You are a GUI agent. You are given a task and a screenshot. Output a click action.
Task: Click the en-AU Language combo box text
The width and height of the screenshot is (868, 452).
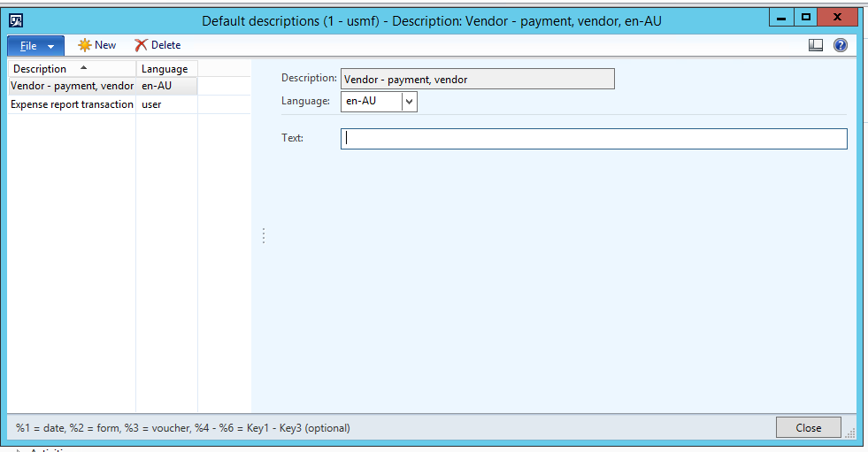371,102
